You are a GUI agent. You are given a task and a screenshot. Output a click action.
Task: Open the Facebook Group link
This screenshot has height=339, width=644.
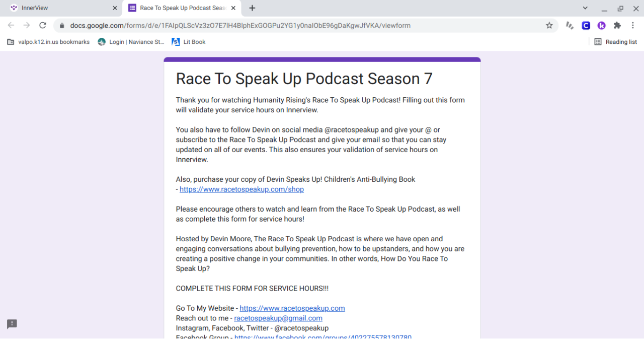click(323, 337)
